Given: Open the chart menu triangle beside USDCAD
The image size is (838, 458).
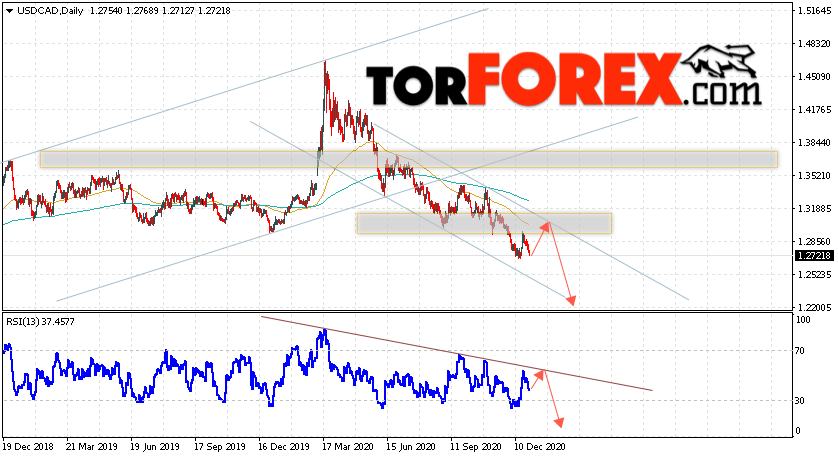Looking at the screenshot, I should point(10,11).
